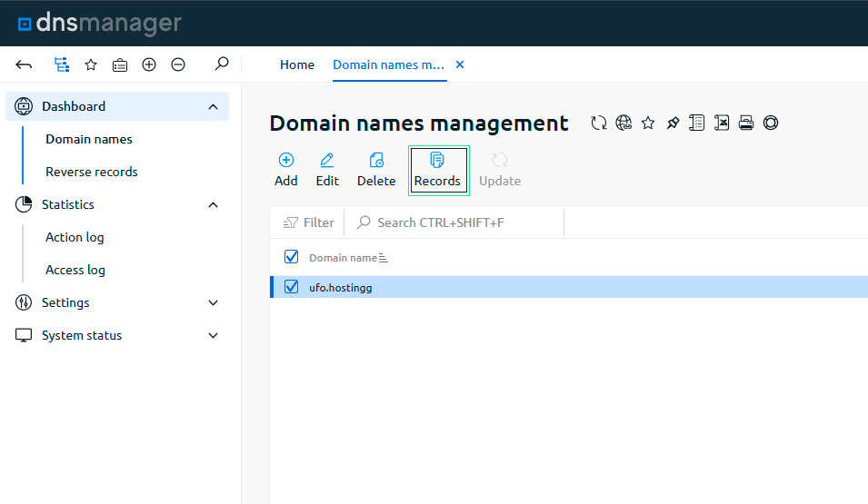Image resolution: width=868 pixels, height=504 pixels.
Task: Click Add to create a domain
Action: 286,170
